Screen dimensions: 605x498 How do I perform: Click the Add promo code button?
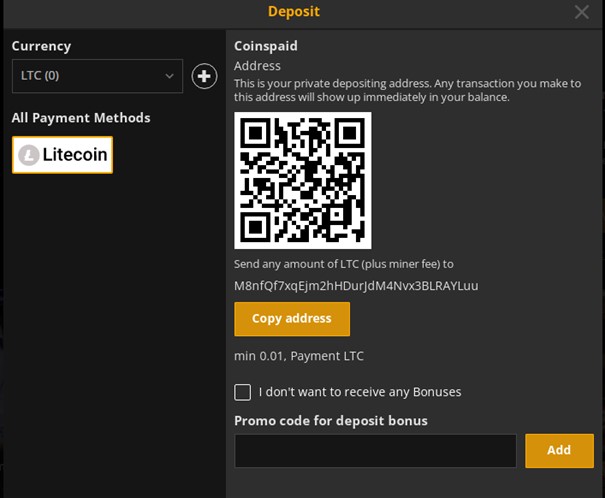[559, 451]
